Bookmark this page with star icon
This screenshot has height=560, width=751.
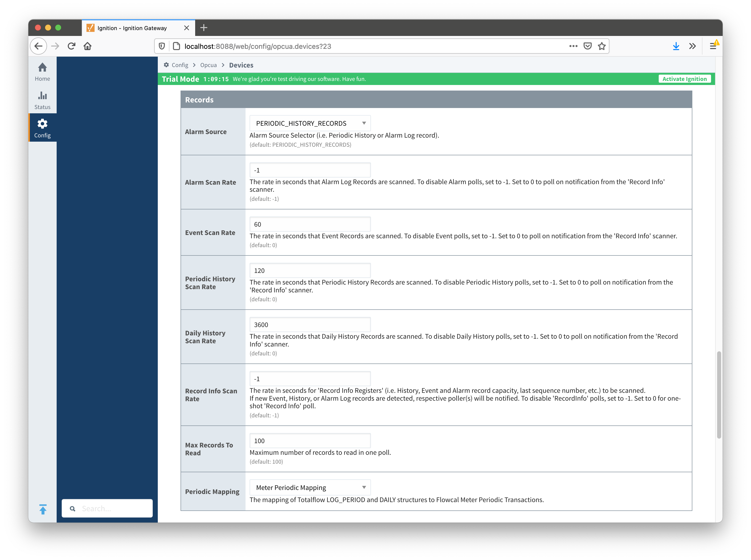602,46
